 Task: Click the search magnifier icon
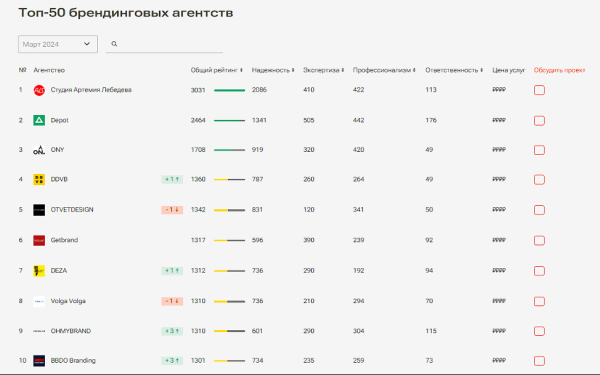114,44
